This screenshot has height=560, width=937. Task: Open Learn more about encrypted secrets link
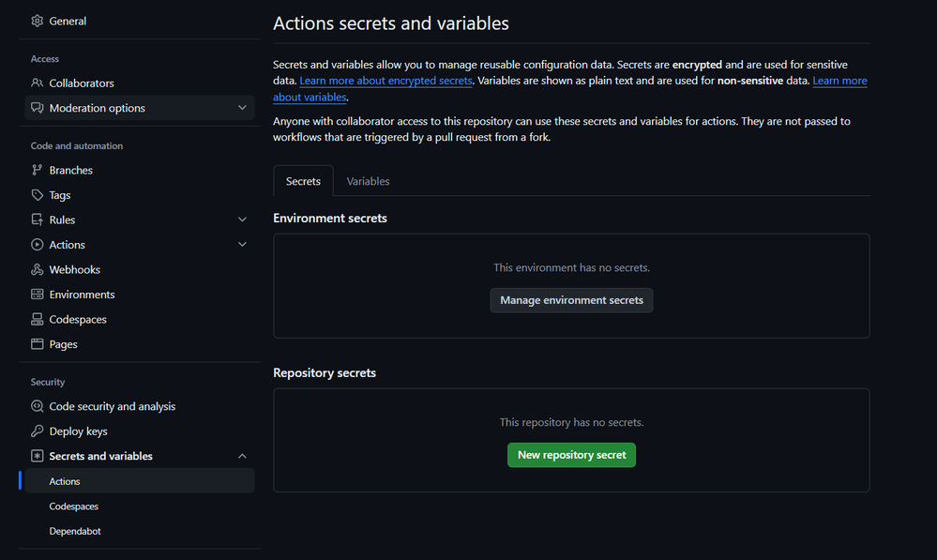385,82
